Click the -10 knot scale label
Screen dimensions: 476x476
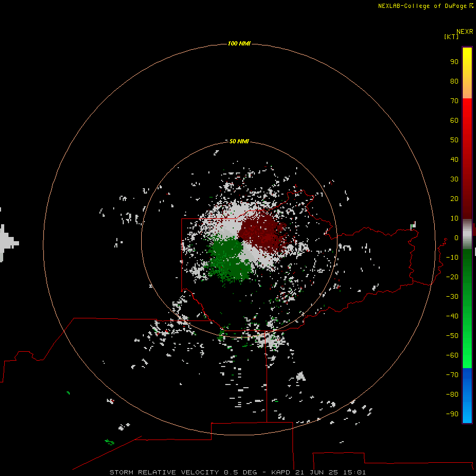(x=452, y=258)
